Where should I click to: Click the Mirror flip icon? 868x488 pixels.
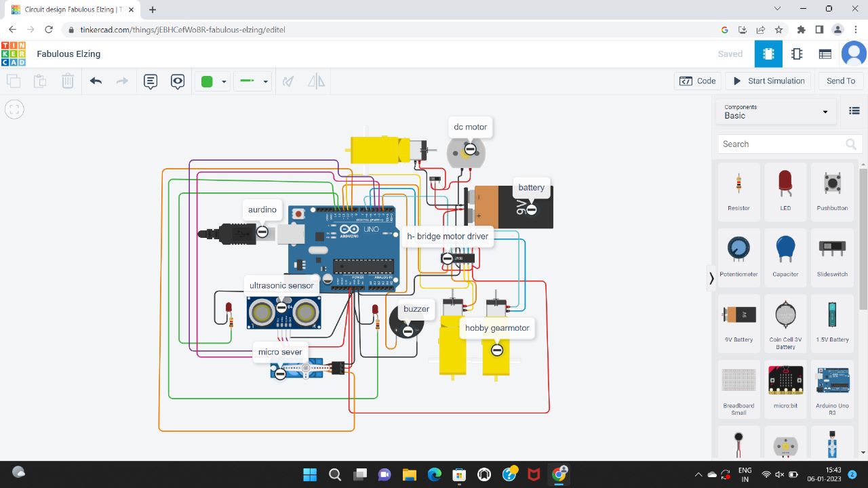(316, 81)
